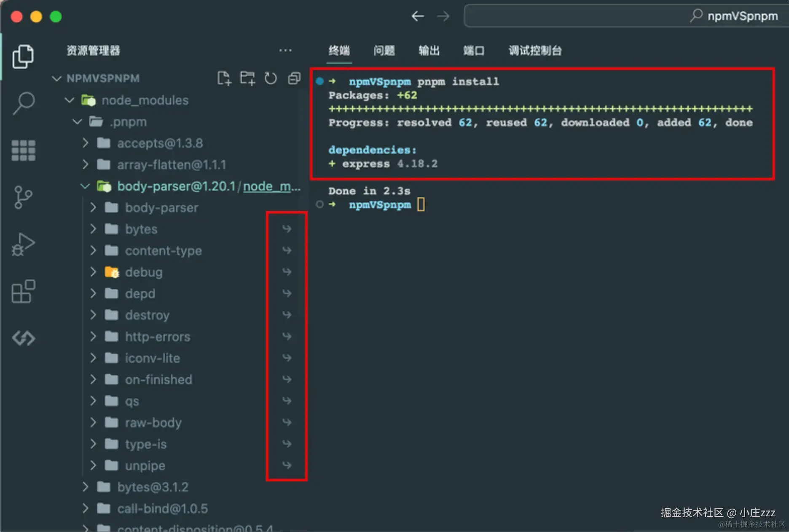Go forward with the right arrow
789x532 pixels.
[443, 16]
